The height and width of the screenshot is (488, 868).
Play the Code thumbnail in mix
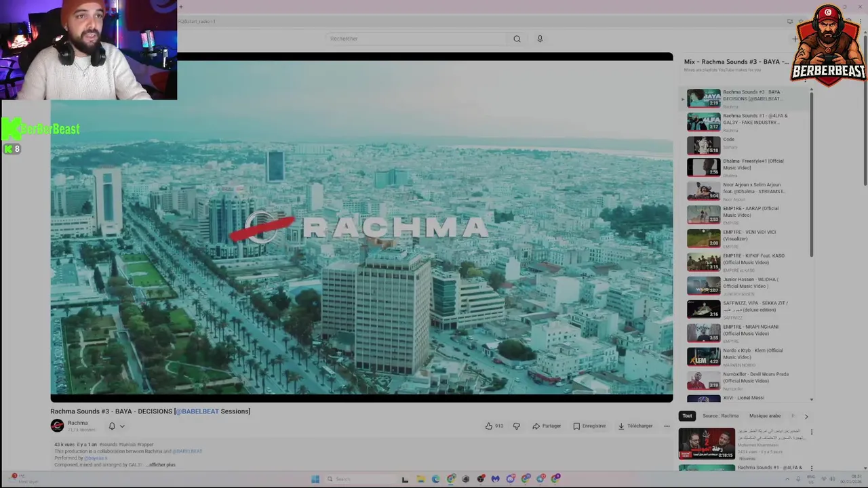click(x=703, y=146)
